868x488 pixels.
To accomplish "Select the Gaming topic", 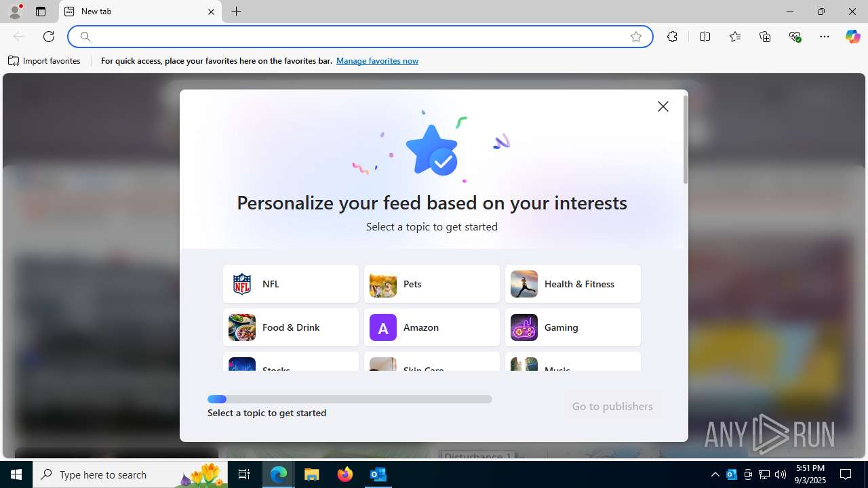I will (573, 327).
